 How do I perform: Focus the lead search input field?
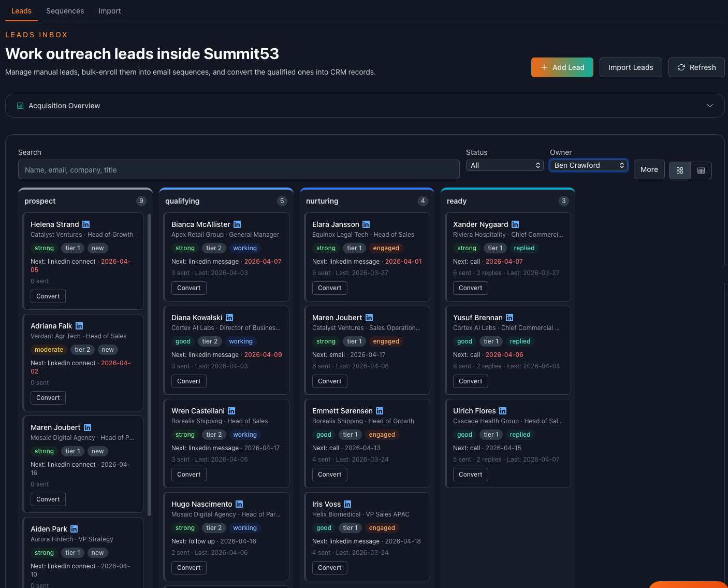(x=239, y=170)
